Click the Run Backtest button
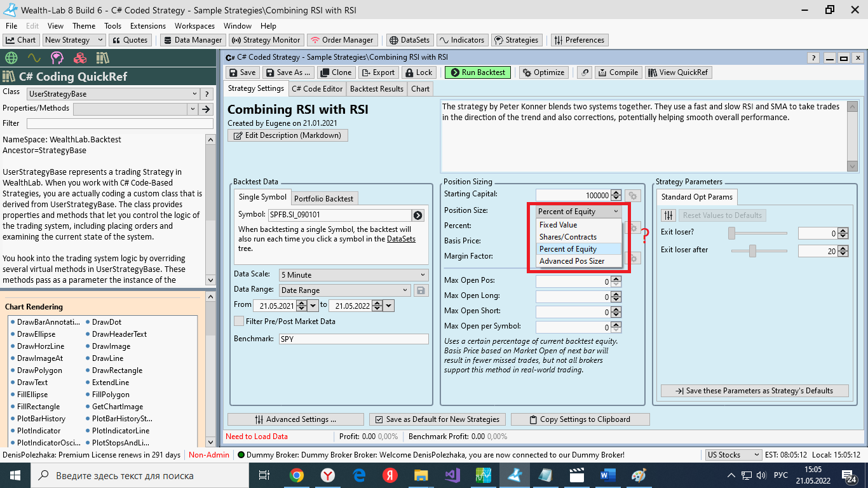 [477, 72]
